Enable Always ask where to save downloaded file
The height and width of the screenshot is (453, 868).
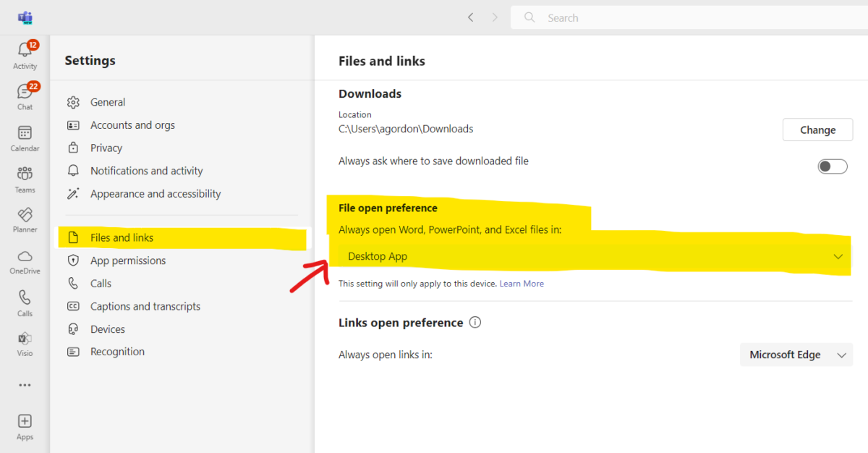click(x=832, y=166)
